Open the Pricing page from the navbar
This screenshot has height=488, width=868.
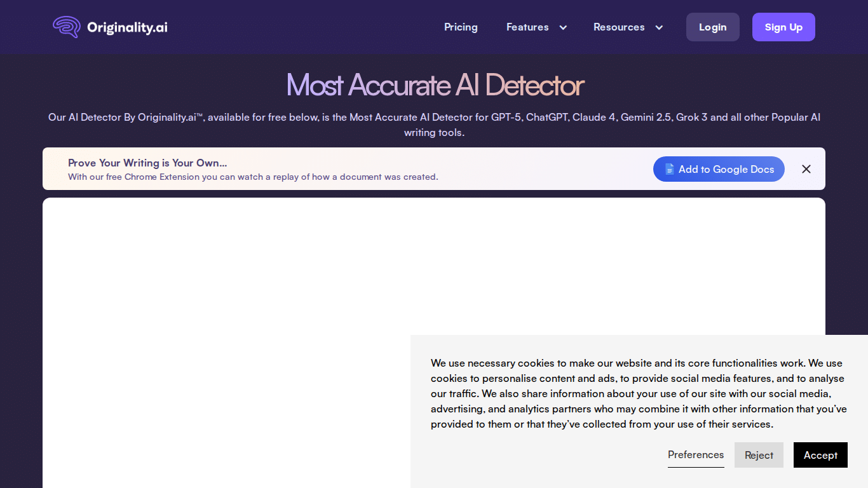click(x=461, y=27)
